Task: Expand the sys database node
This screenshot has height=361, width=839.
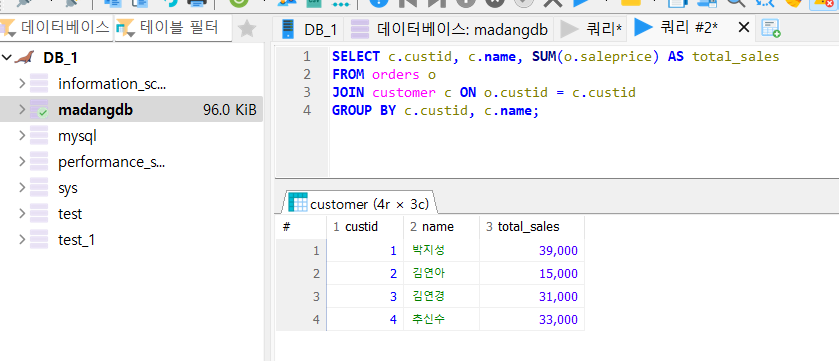Action: pos(22,188)
